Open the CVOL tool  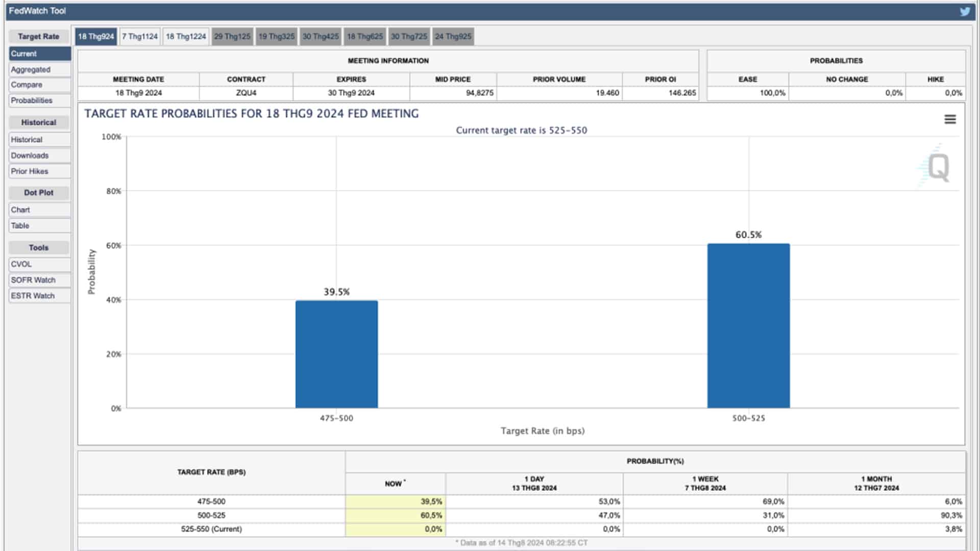point(40,264)
